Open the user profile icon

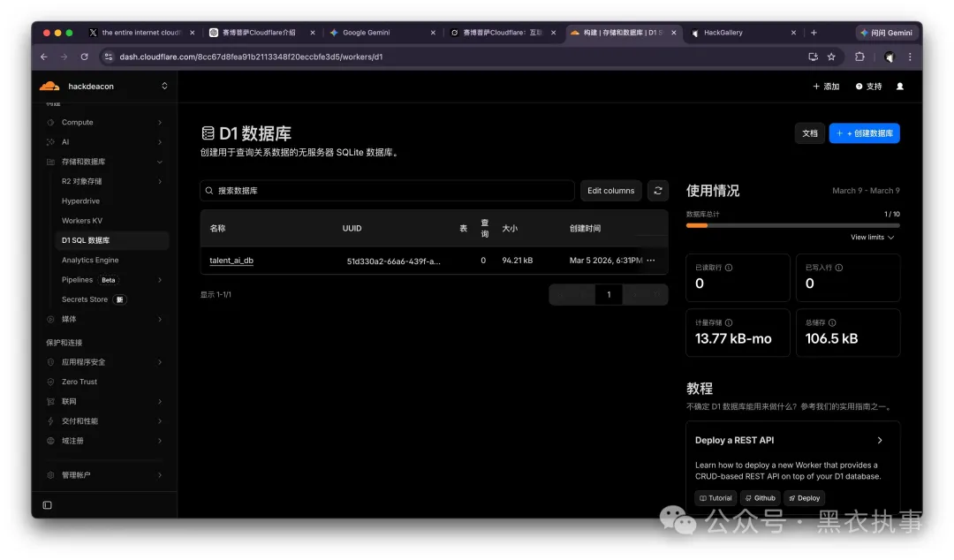900,87
